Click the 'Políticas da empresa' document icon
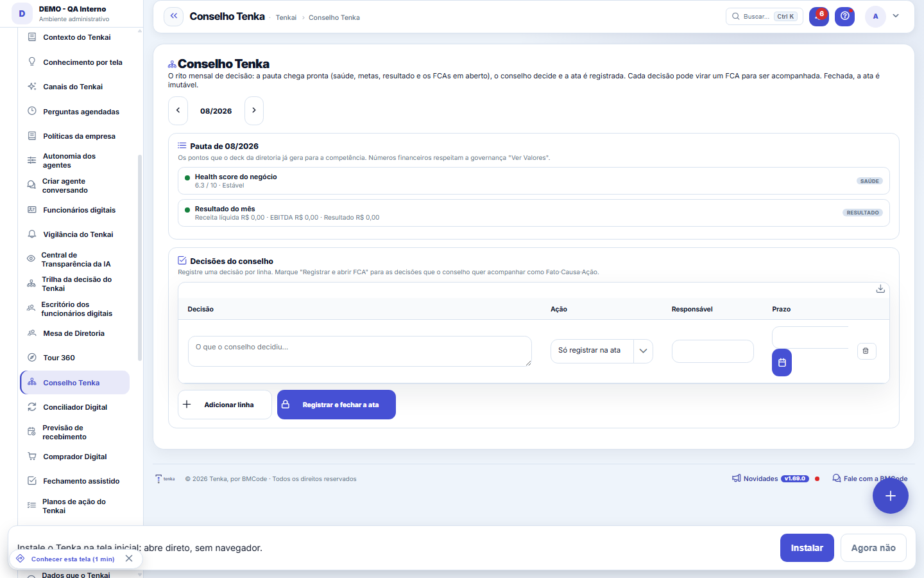Image resolution: width=924 pixels, height=578 pixels. coord(32,136)
